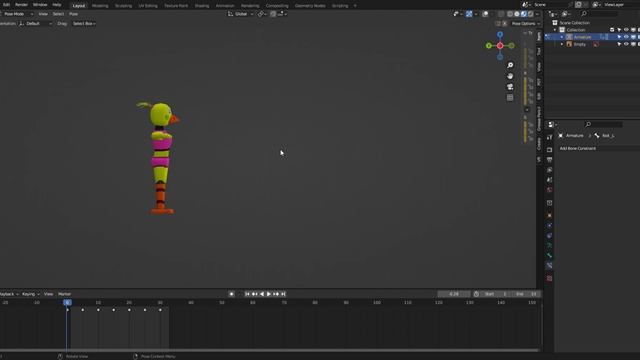Open the Window menu
The width and height of the screenshot is (640, 360).
pos(40,5)
